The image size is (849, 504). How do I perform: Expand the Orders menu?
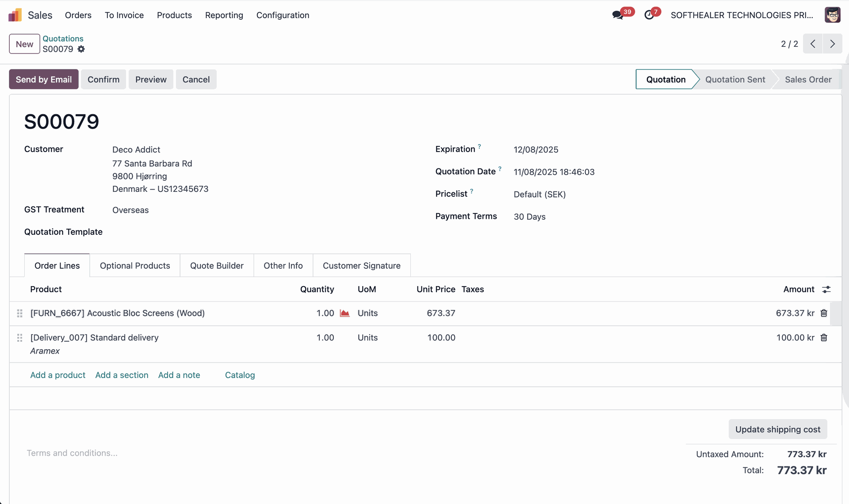pyautogui.click(x=78, y=15)
